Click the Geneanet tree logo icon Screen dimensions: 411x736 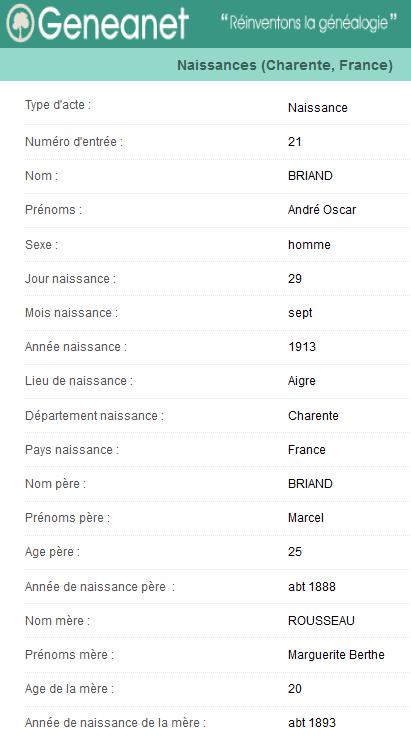(21, 23)
